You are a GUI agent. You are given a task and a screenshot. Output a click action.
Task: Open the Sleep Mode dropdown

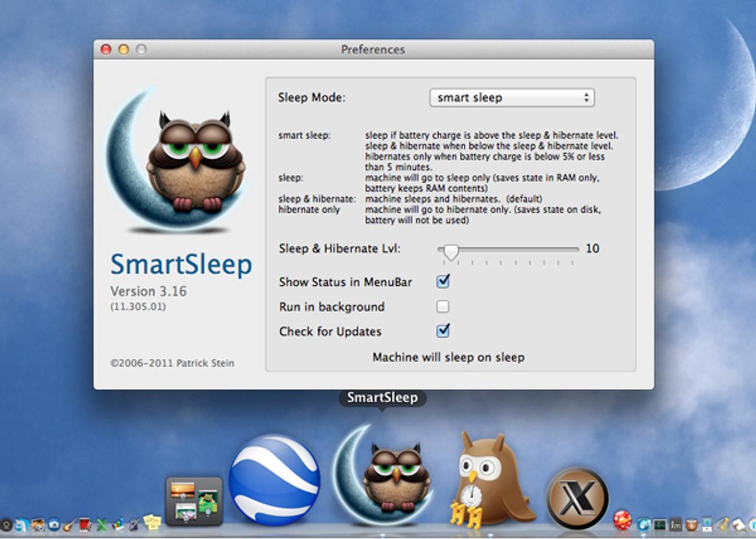pyautogui.click(x=512, y=98)
